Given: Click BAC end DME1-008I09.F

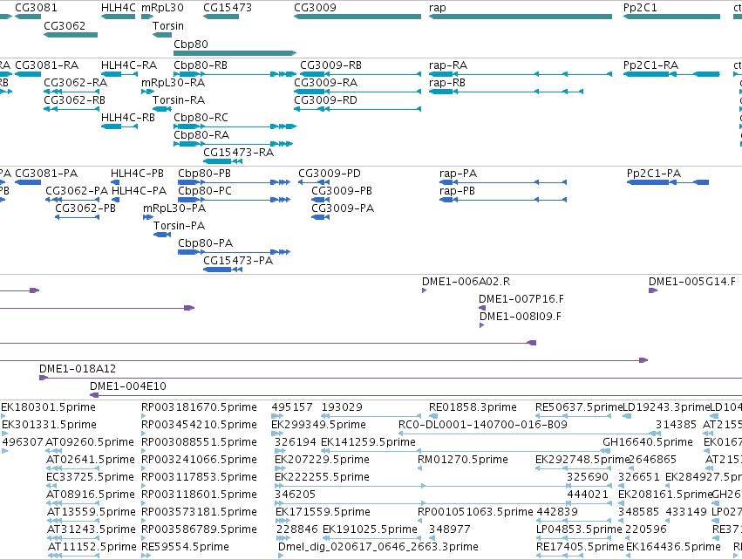Looking at the screenshot, I should point(521,317).
